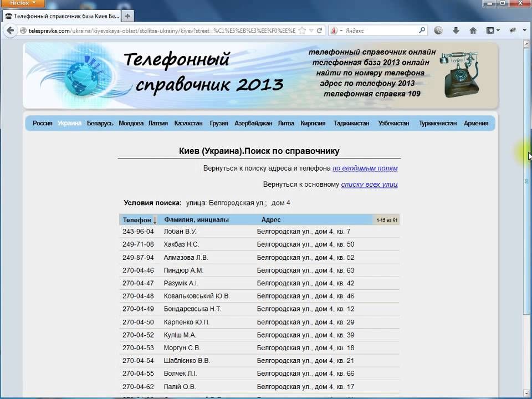Click the new tab plus button
This screenshot has height=399, width=532.
point(128,16)
